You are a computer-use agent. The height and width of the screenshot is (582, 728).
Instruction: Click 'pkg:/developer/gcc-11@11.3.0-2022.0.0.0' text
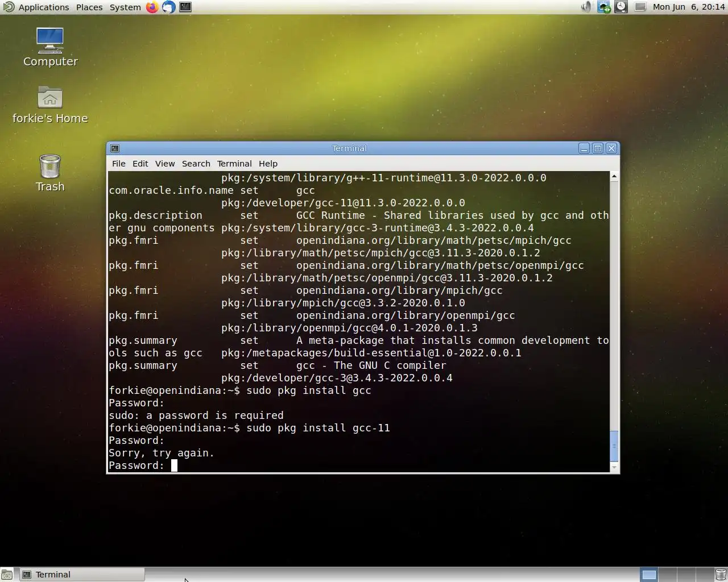point(343,203)
